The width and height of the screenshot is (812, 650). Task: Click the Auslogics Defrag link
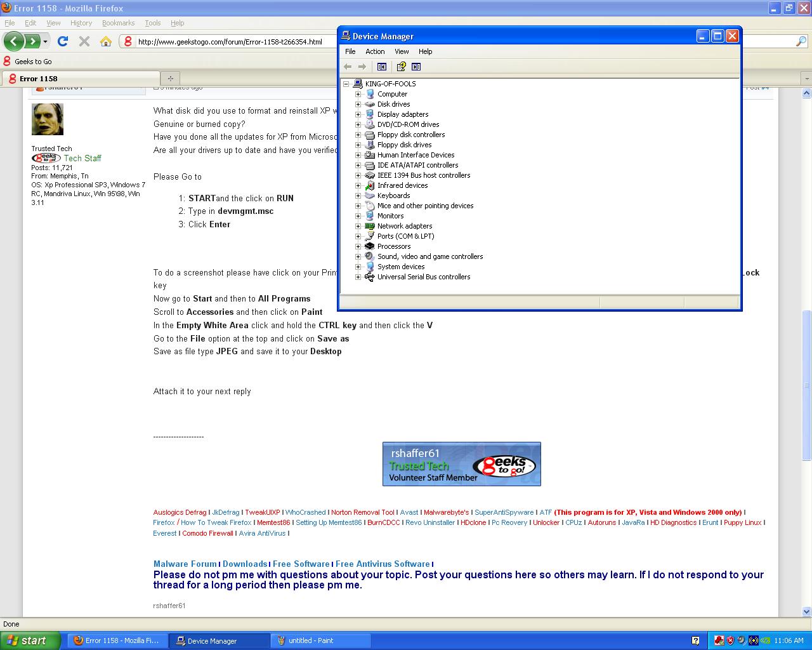(180, 512)
